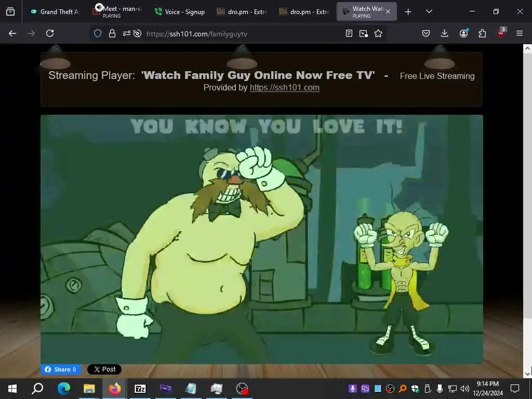Image resolution: width=532 pixels, height=399 pixels.
Task: Mute the Meet tab audio icon
Action: pos(99,7)
